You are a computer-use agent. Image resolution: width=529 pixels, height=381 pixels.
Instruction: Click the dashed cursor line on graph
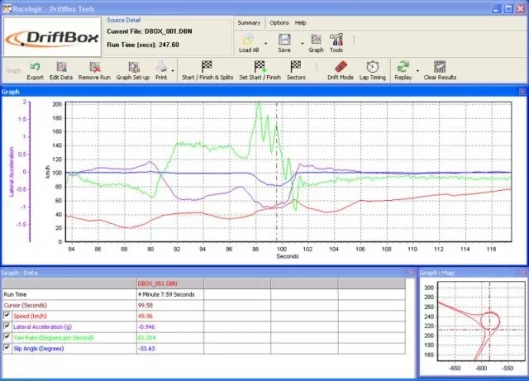click(x=277, y=172)
